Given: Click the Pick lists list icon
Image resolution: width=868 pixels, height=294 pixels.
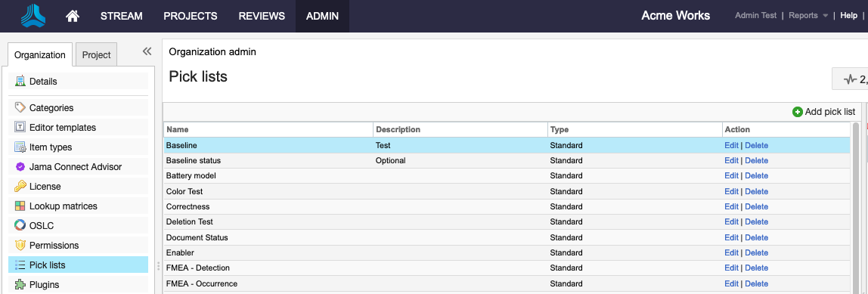Looking at the screenshot, I should point(20,265).
